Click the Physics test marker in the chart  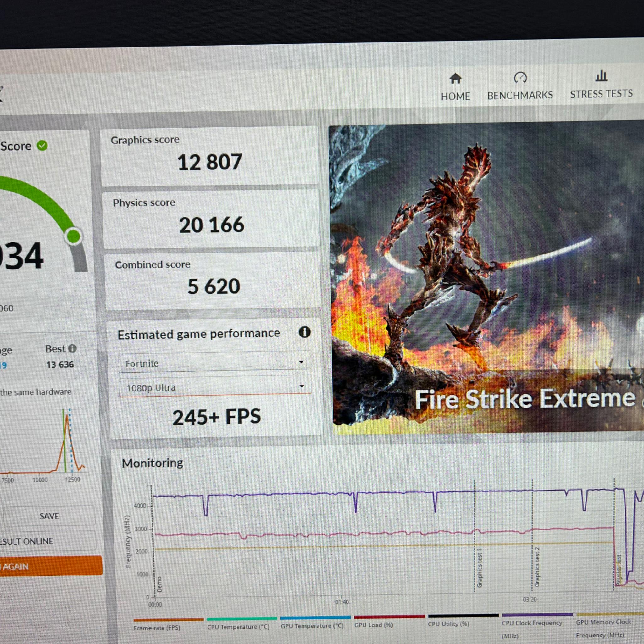618,570
